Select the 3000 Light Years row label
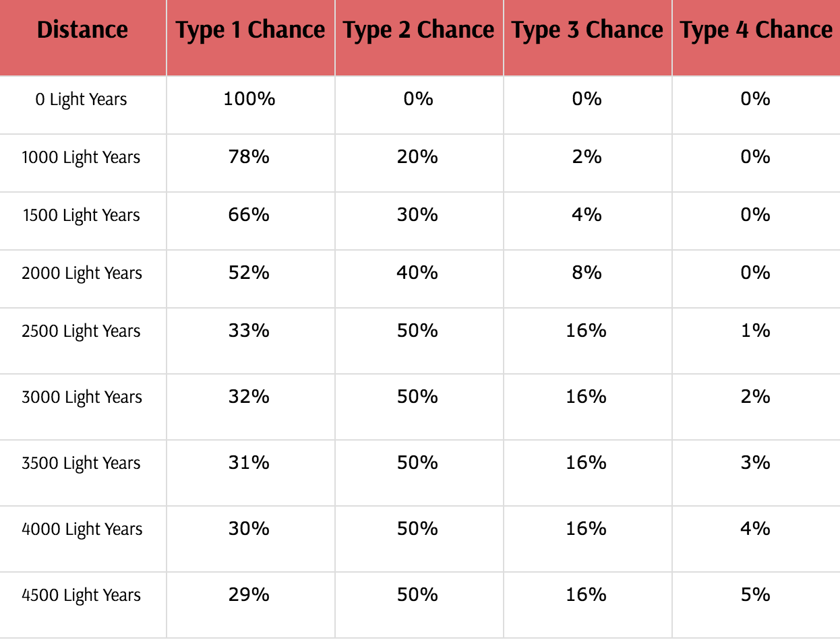Image resolution: width=840 pixels, height=640 pixels. coord(82,397)
